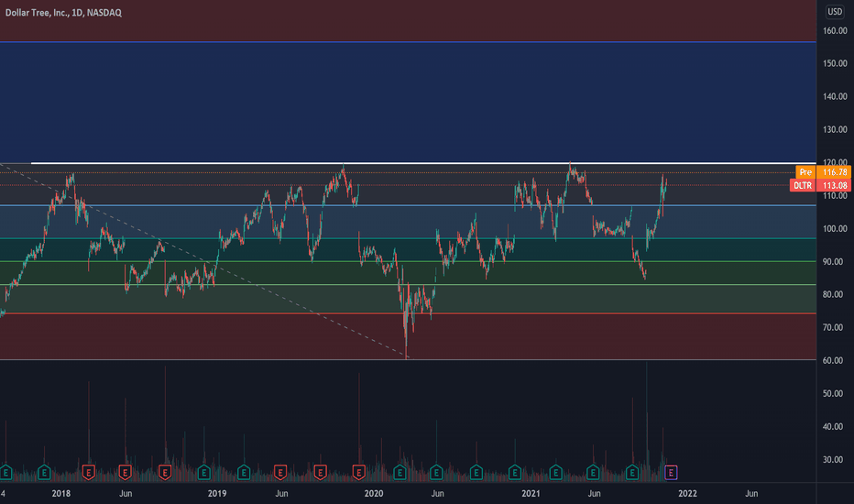The width and height of the screenshot is (854, 504).
Task: Click the 50.00 price axis label
Action: 833,393
